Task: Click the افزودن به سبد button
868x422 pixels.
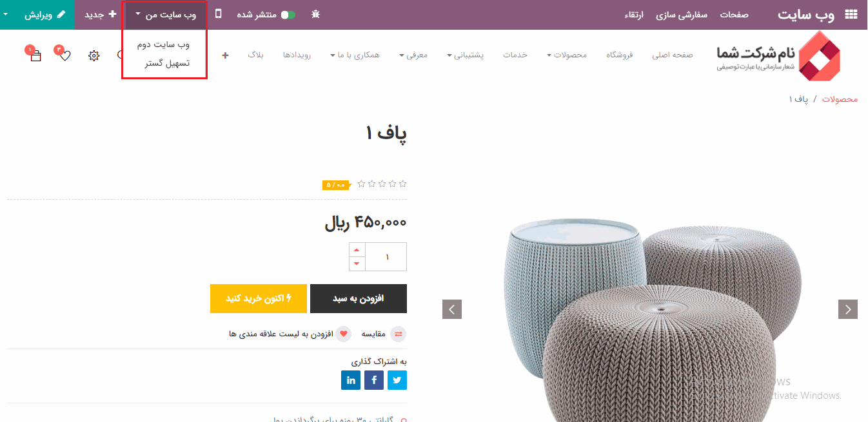Action: pos(359,298)
